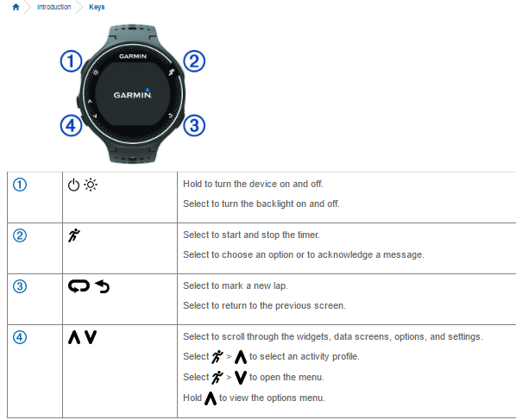The height and width of the screenshot is (420, 516).
Task: Click the down arrow icon in row 4
Action: 91,337
